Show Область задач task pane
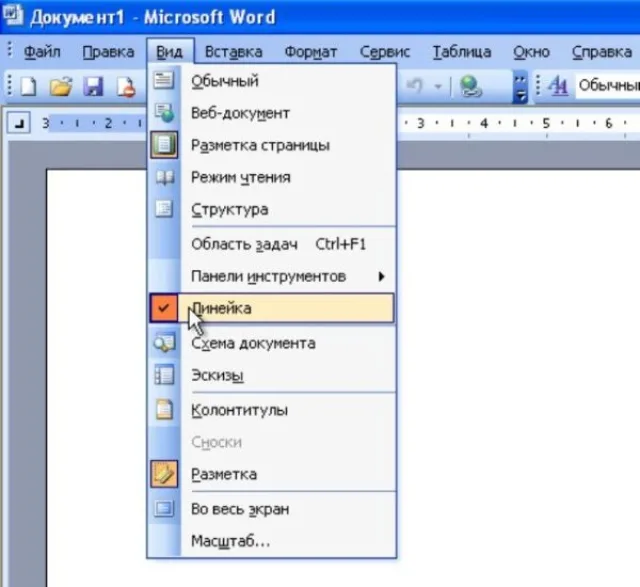This screenshot has width=640, height=587. pos(272,244)
